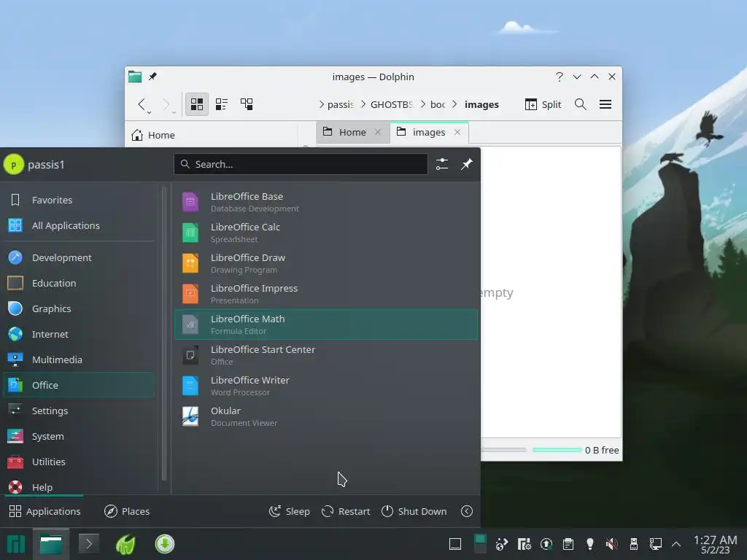Click the images breadcrumb
Image resolution: width=747 pixels, height=560 pixels.
click(481, 104)
